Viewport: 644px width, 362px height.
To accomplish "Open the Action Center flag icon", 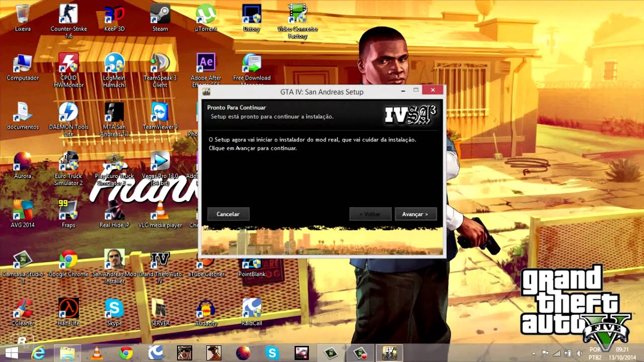I will click(545, 353).
